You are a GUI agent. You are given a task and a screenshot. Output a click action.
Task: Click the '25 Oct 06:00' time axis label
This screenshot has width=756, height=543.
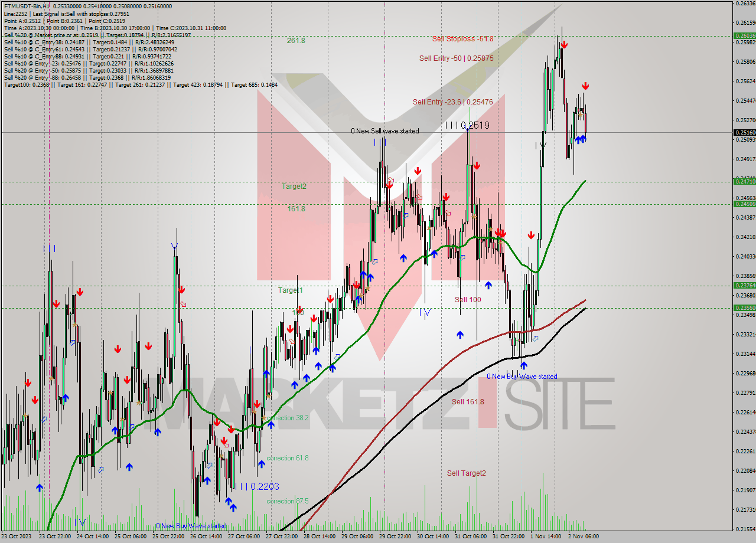[130, 537]
